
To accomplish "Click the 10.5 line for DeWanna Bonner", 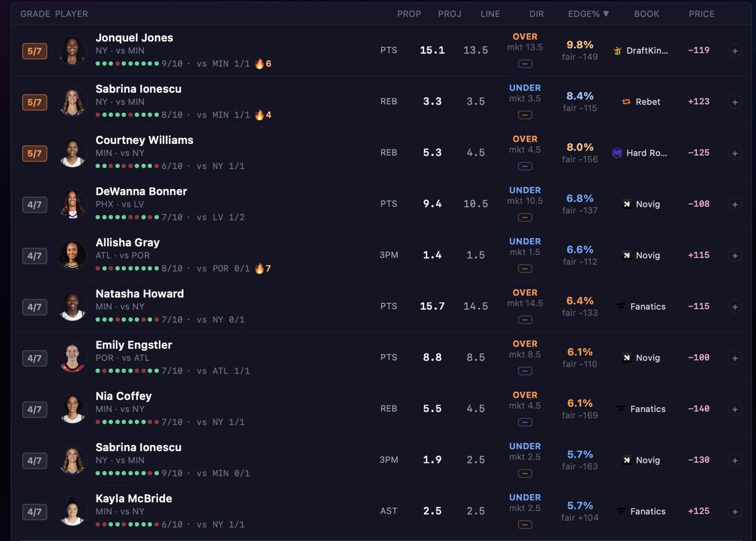I will pos(476,204).
